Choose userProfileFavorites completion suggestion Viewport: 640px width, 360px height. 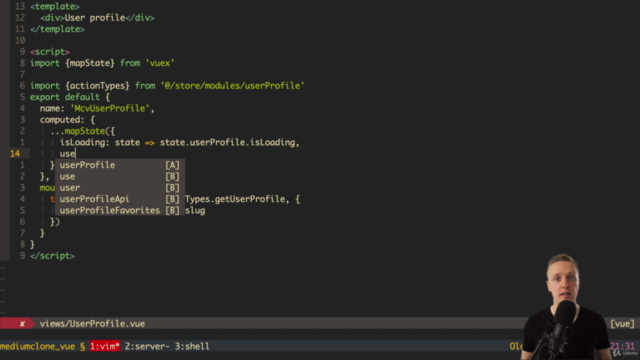pos(120,210)
